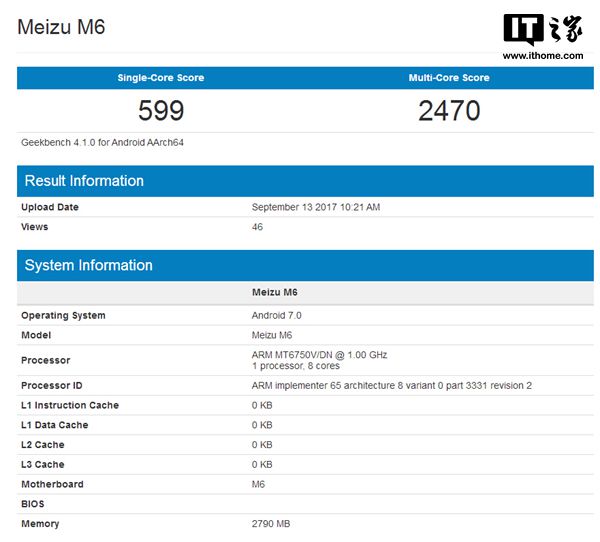Click the Operating System label

point(63,315)
